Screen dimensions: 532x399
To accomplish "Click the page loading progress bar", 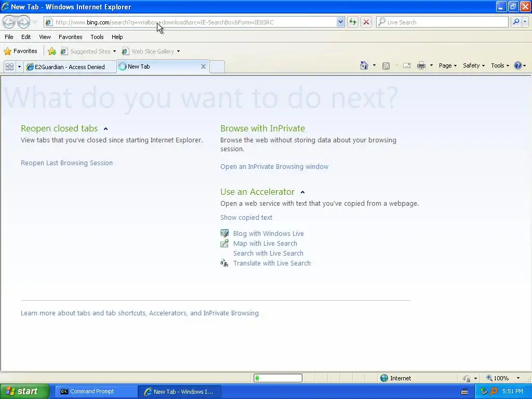I will point(278,378).
